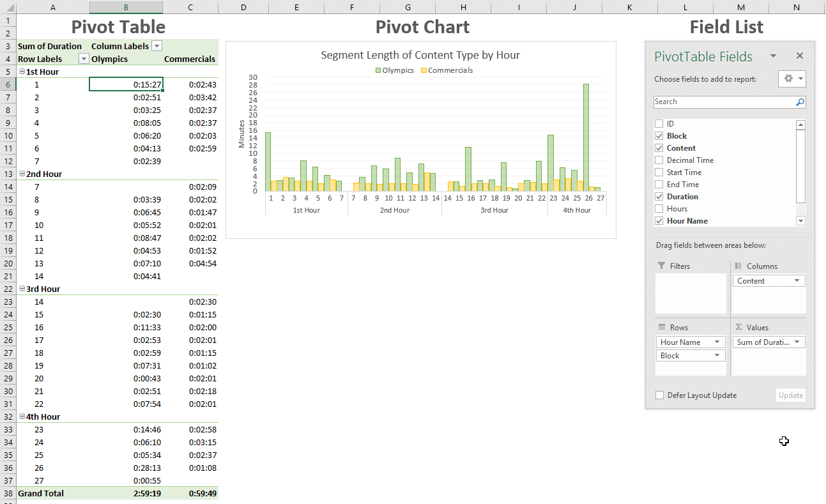826x504 pixels.
Task: Toggle the Defer Layout Update checkbox
Action: [660, 395]
